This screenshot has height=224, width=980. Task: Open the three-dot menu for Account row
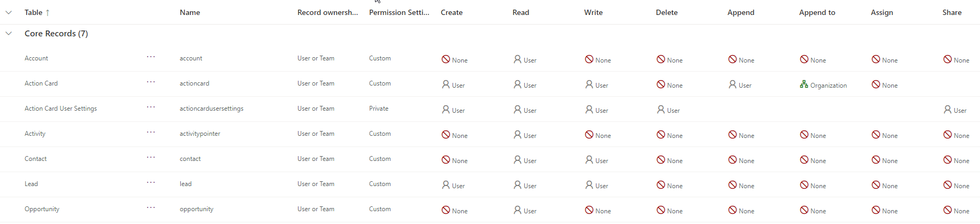click(151, 57)
